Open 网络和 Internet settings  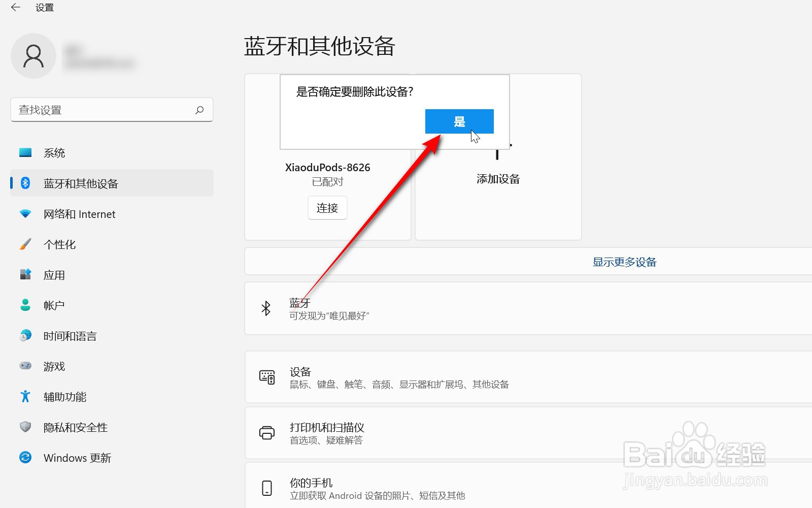(x=80, y=214)
